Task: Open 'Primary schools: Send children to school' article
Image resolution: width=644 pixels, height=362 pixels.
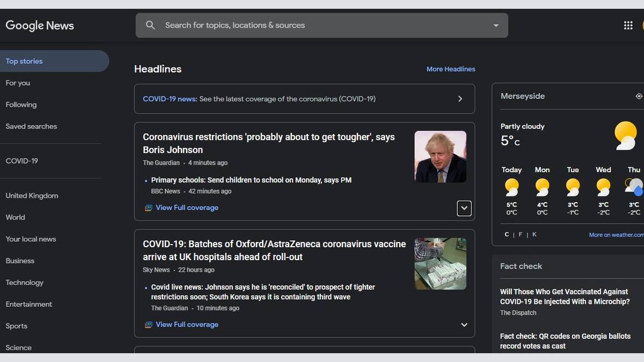Action: tap(251, 180)
